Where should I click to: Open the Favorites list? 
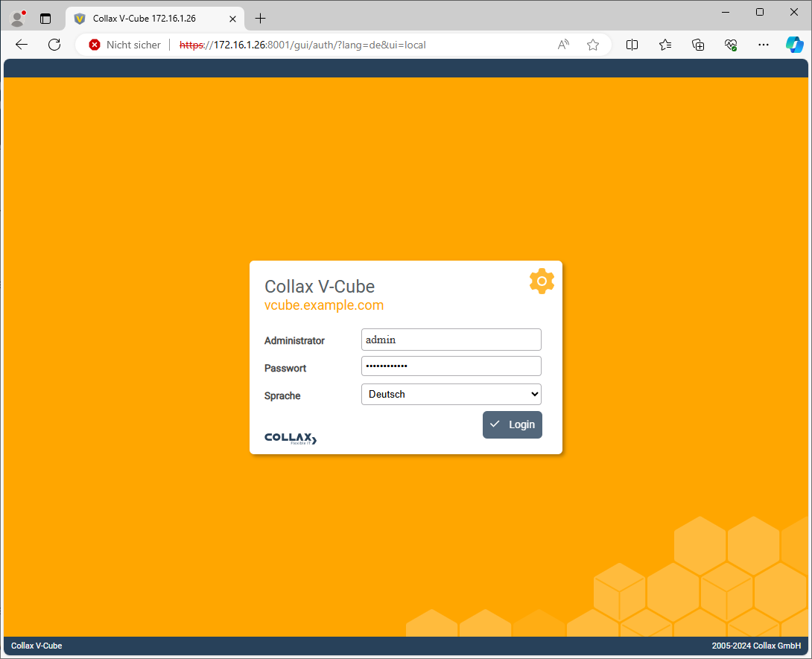(665, 45)
